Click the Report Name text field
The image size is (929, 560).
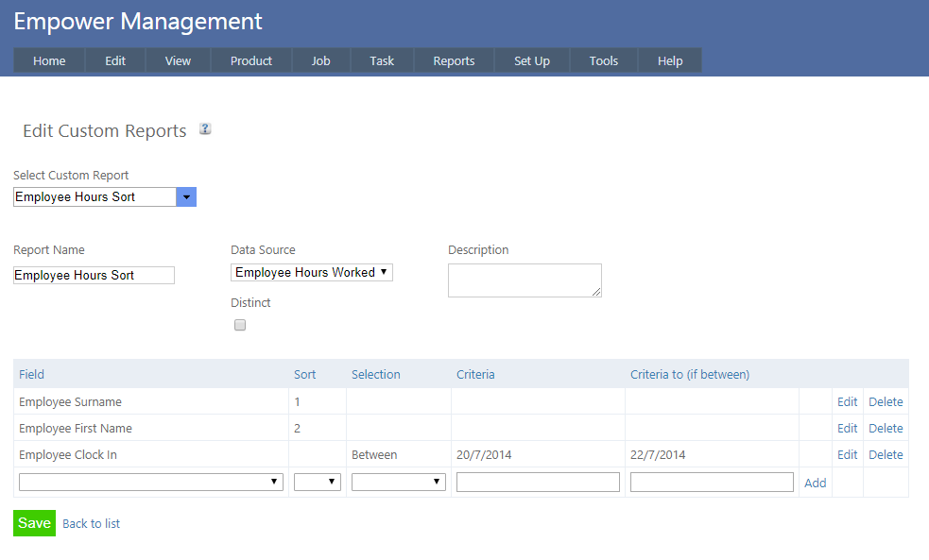94,275
